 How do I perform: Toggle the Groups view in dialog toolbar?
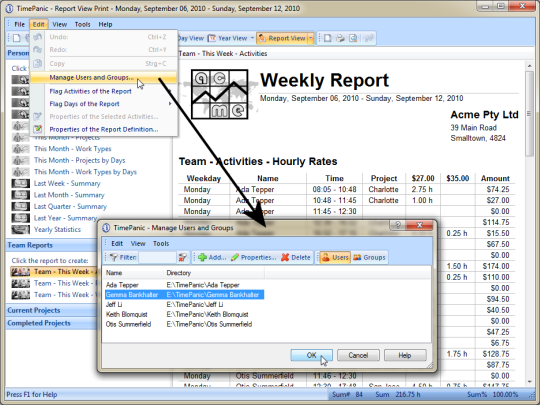pos(369,257)
